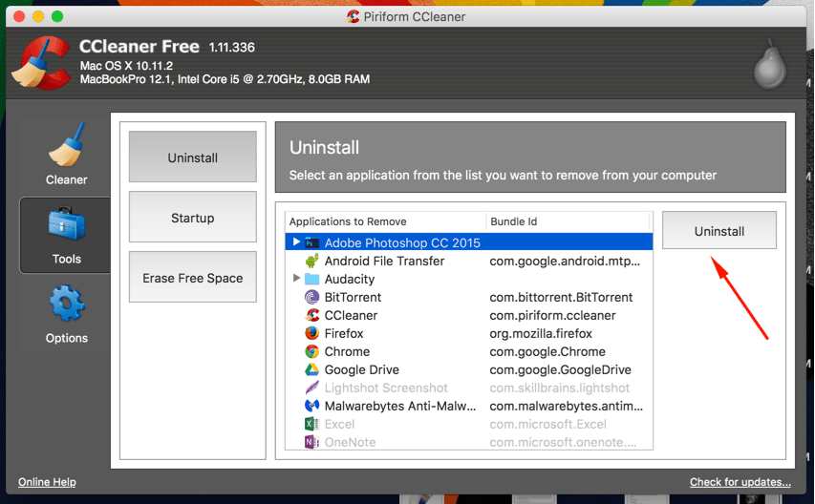Click the Firefox icon in list
The height and width of the screenshot is (504, 815).
point(311,333)
